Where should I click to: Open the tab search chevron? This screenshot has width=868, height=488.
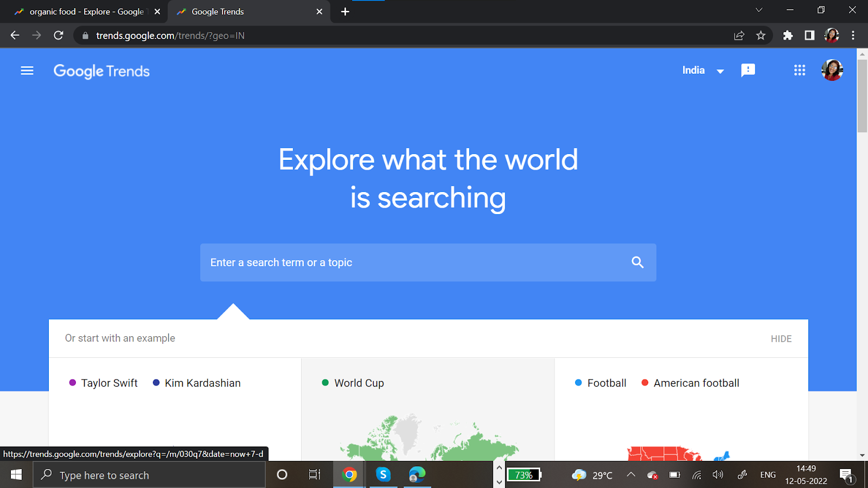759,10
